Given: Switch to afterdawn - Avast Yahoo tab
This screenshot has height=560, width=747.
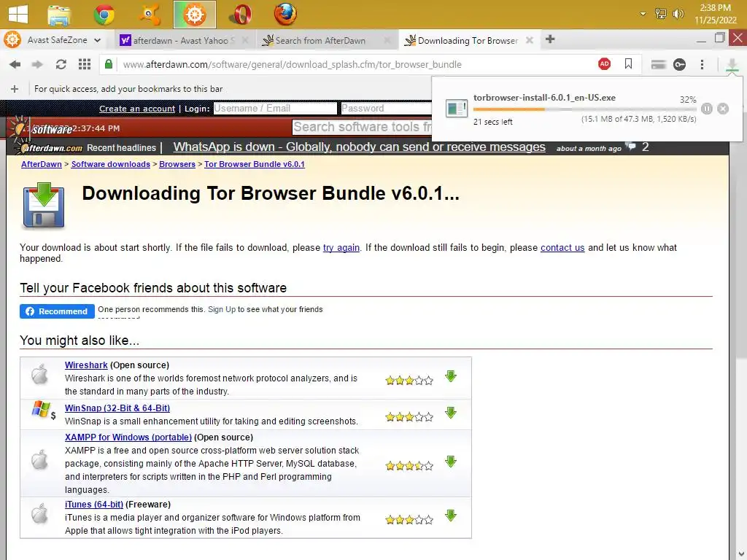Looking at the screenshot, I should tap(185, 41).
